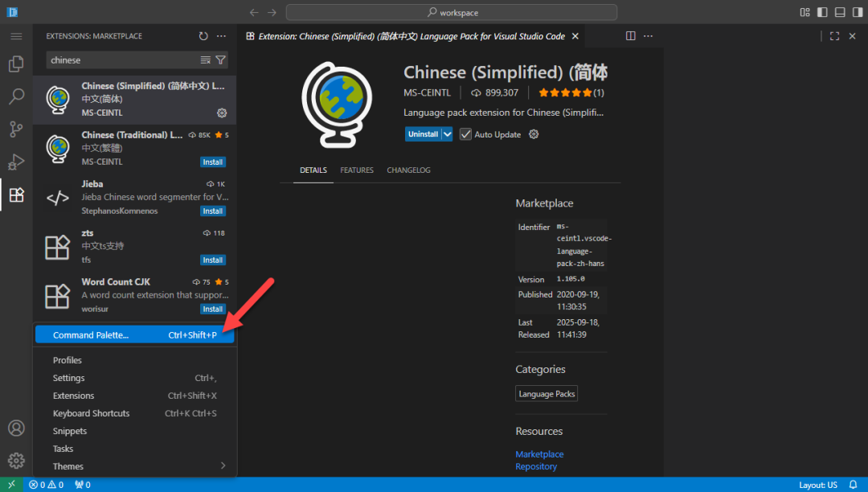Switch to the CHANGELOG tab
The height and width of the screenshot is (492, 868).
[x=408, y=170]
